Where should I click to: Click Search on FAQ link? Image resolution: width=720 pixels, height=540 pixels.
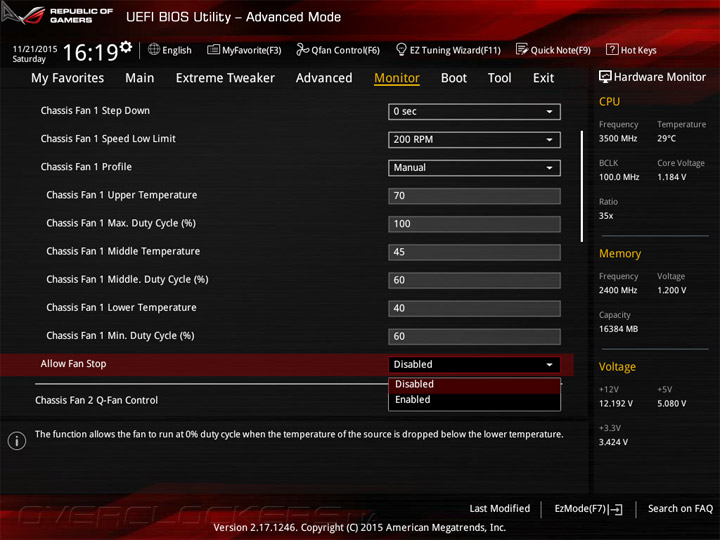(680, 509)
